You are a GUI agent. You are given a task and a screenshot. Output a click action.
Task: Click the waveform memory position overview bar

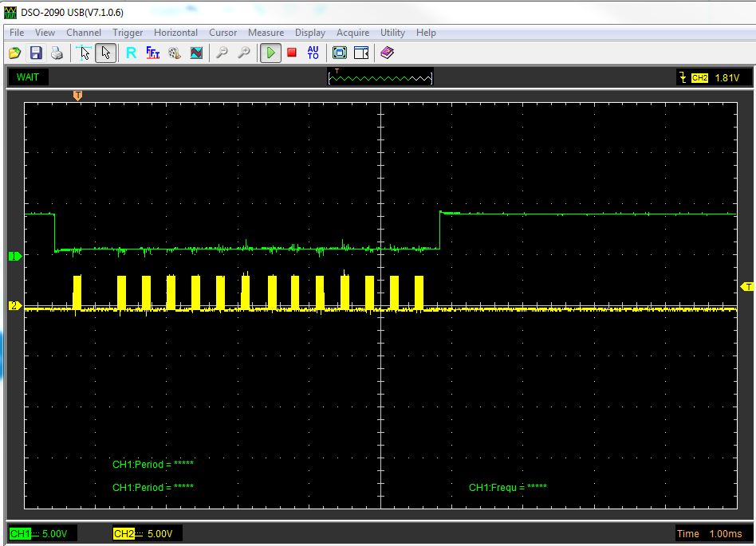point(380,77)
